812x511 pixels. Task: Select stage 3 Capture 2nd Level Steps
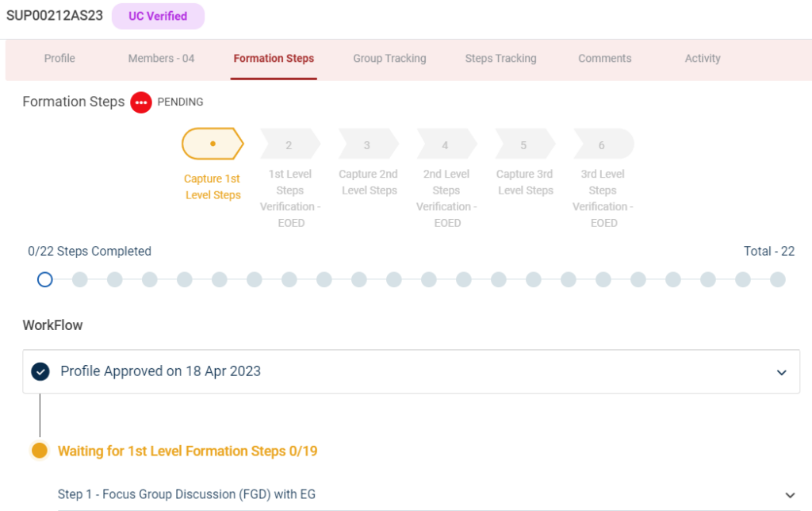tap(367, 145)
